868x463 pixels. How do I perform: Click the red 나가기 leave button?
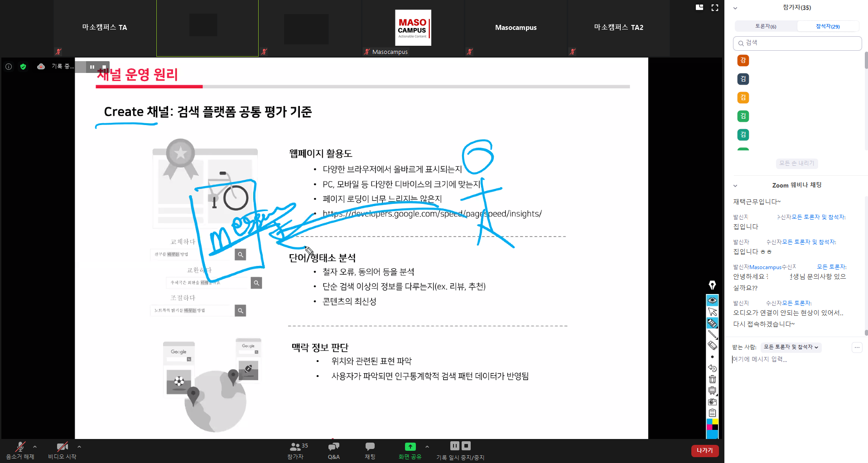coord(704,451)
